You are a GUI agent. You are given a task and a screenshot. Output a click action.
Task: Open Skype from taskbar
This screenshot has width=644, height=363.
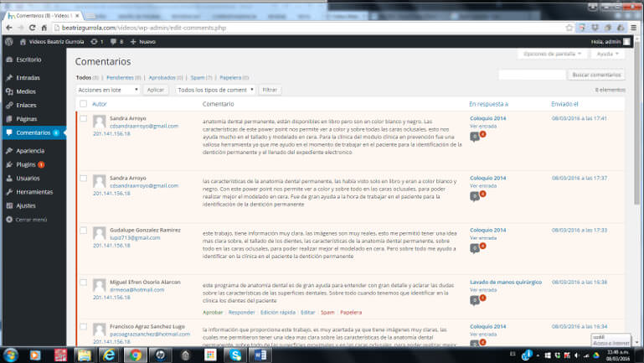coord(235,355)
